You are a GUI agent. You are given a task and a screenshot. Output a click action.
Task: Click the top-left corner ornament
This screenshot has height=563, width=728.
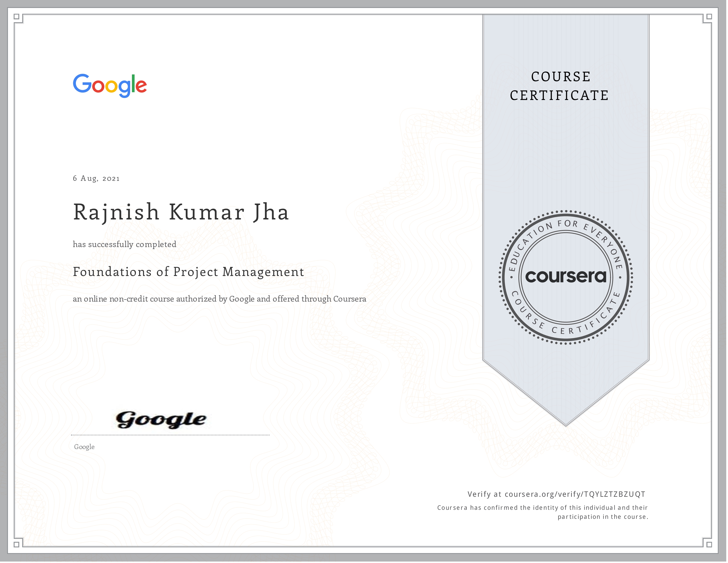(17, 17)
